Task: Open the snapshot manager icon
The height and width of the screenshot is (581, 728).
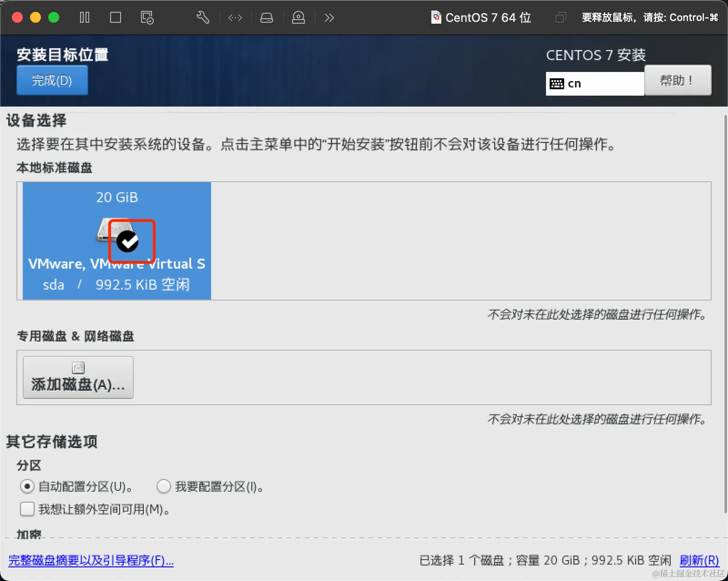Action: [147, 18]
